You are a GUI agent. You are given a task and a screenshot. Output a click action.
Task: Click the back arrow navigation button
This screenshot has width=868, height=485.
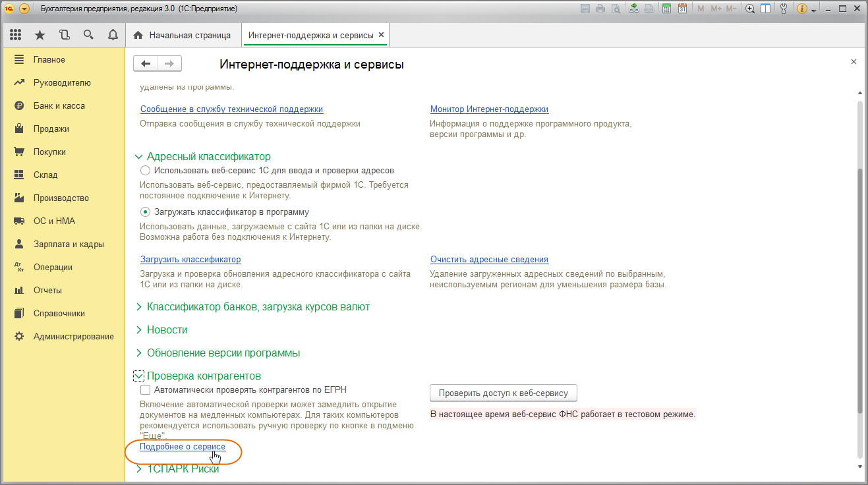(146, 63)
